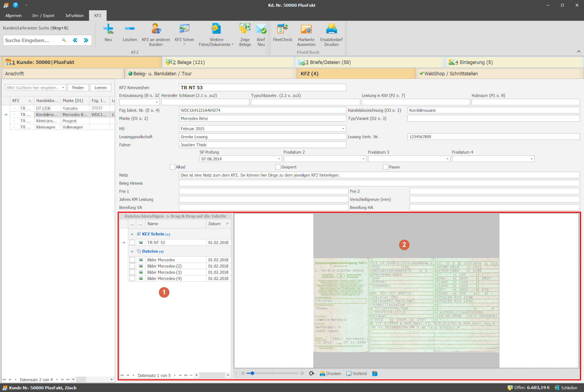Launch the FleetCheck tool
The height and width of the screenshot is (392, 584).
[283, 33]
